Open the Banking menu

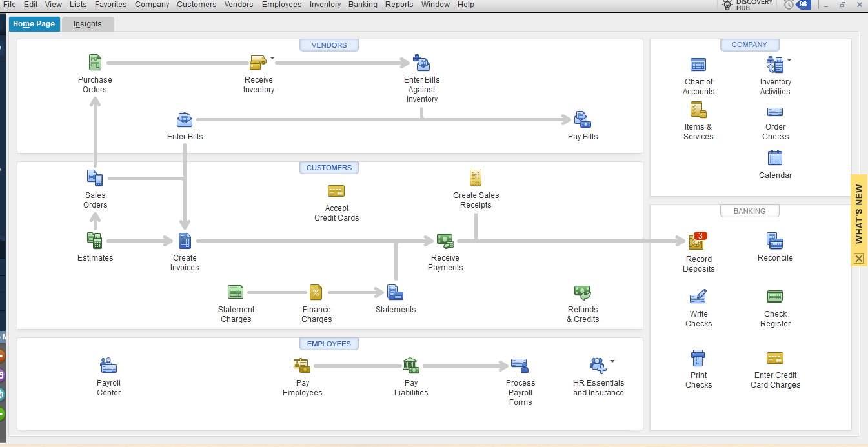363,5
